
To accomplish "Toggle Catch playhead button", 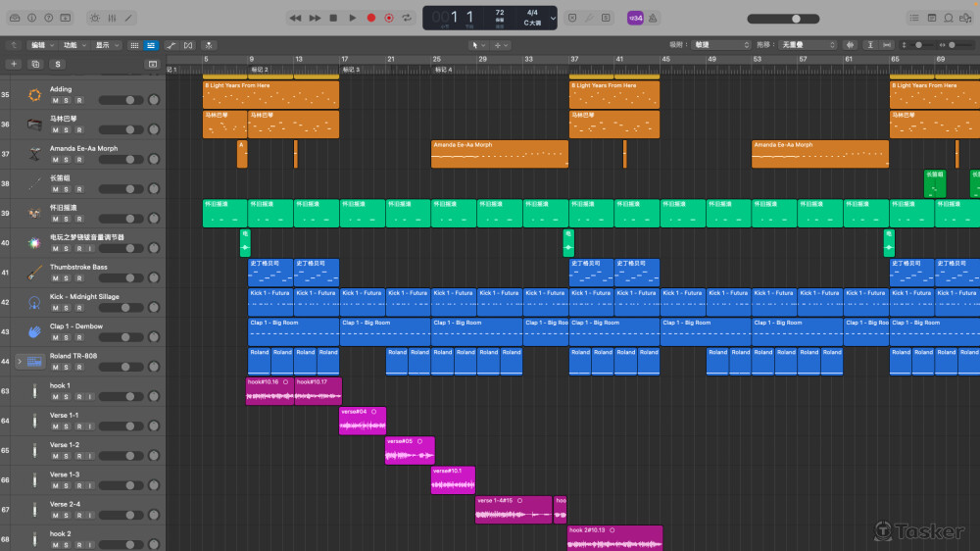I will [209, 45].
